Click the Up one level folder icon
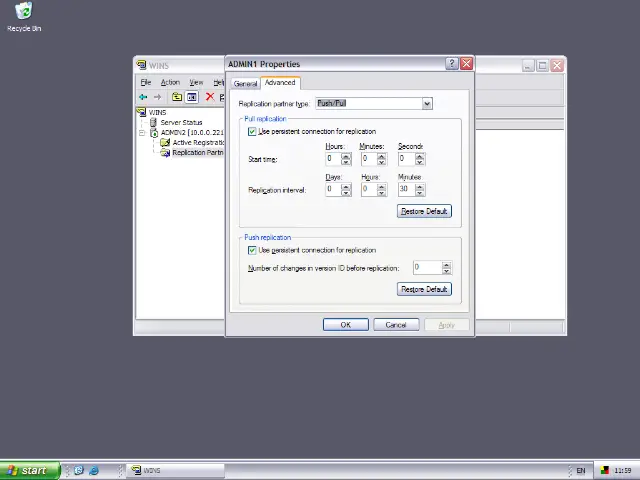This screenshot has height=480, width=640. [176, 97]
